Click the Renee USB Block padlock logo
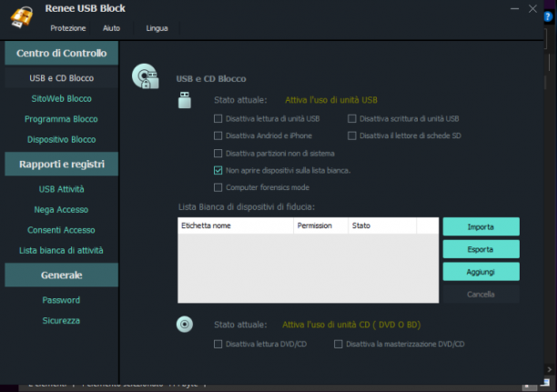 click(22, 16)
